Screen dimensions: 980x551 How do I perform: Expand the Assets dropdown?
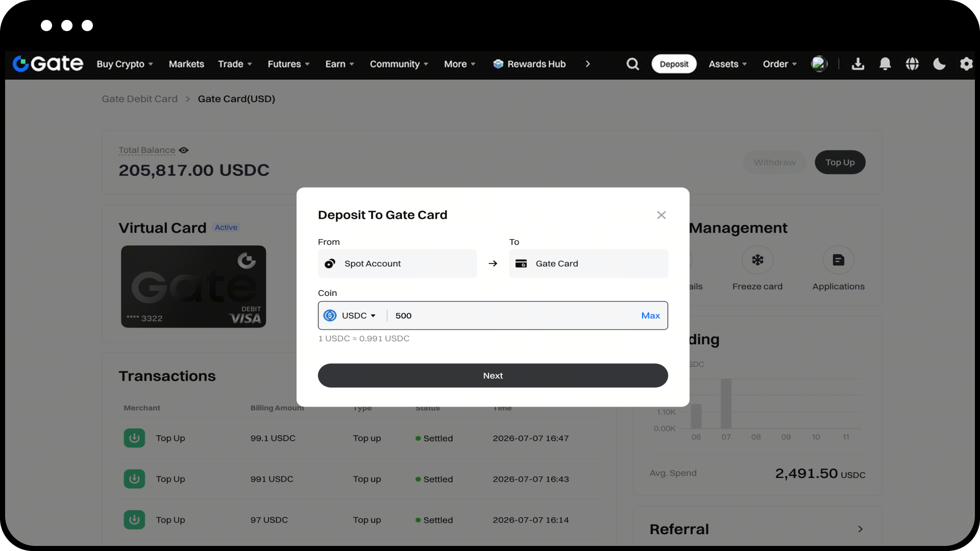(727, 64)
